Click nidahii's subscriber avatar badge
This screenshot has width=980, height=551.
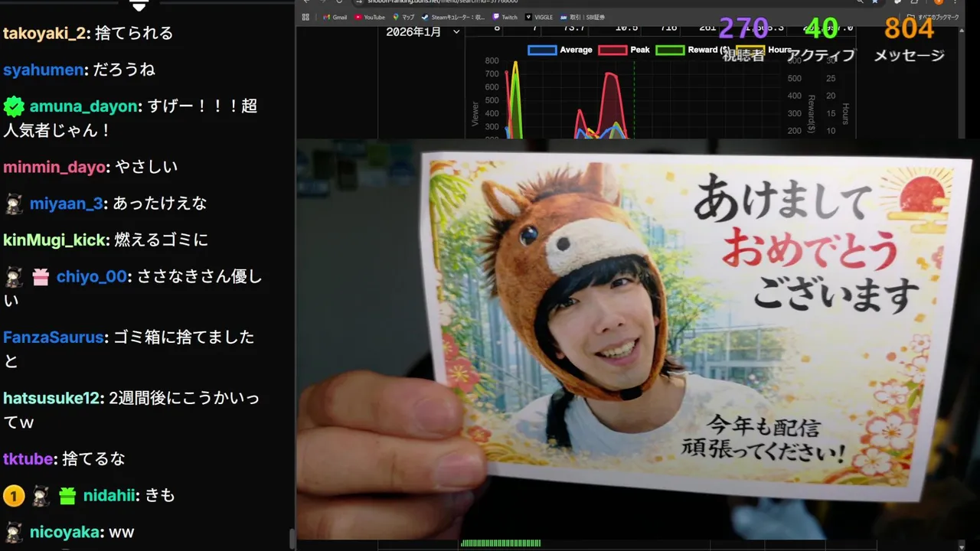coord(41,496)
